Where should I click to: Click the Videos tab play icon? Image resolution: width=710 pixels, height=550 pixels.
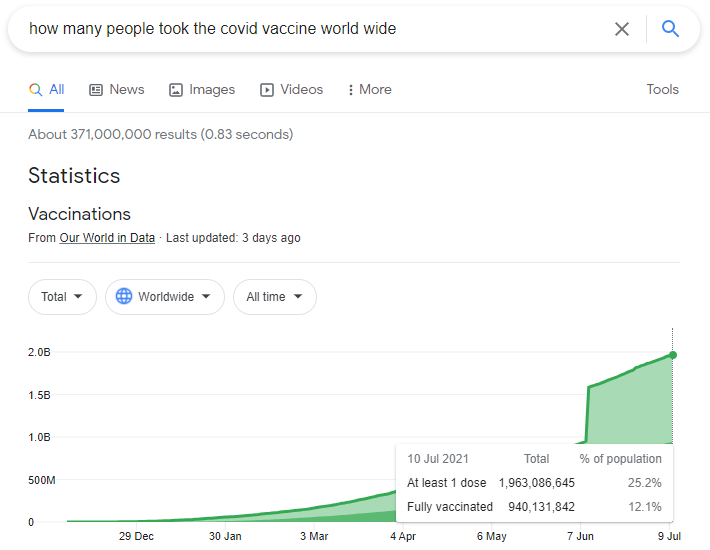[x=267, y=90]
